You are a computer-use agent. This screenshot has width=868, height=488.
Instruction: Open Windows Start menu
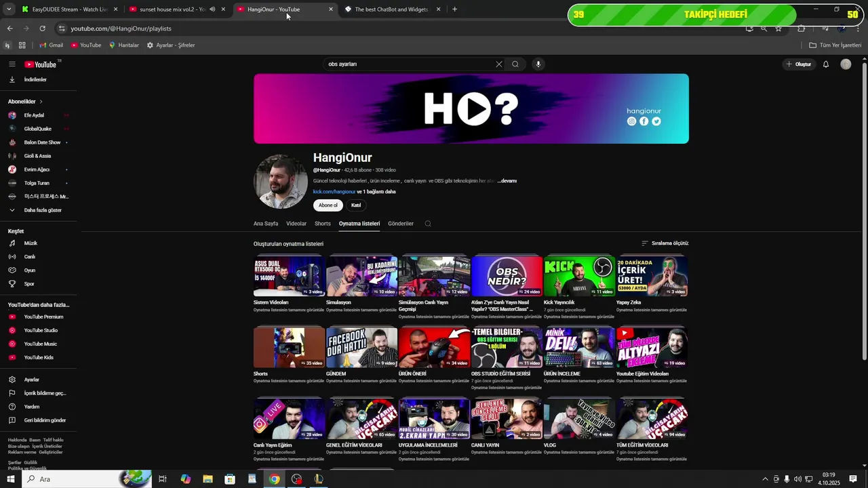[11, 479]
